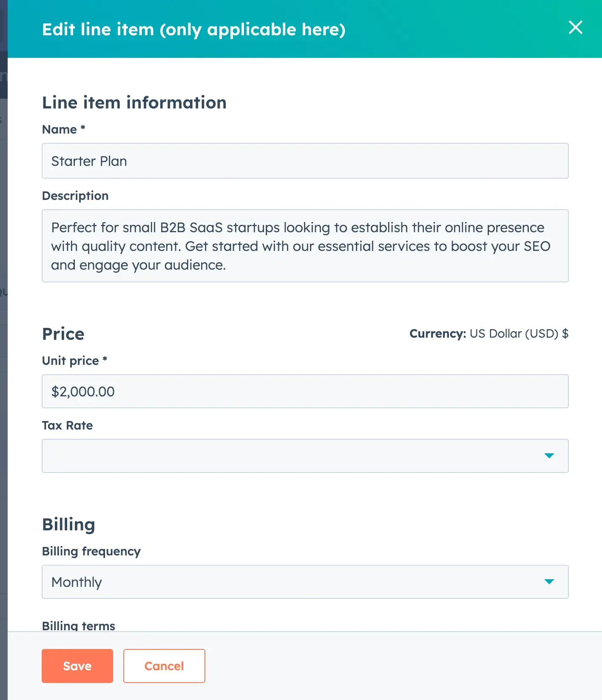Click the Name field containing Starter Plan
Viewport: 602px width, 700px height.
click(305, 161)
